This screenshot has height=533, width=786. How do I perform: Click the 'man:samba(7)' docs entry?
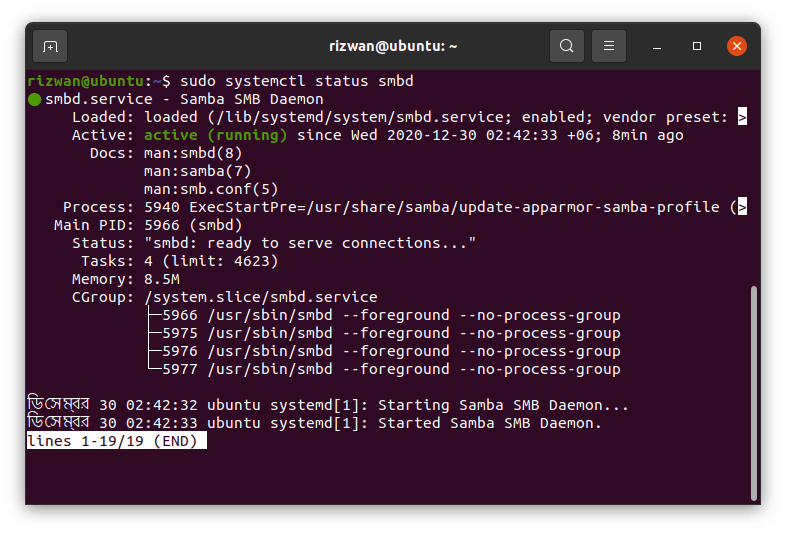tap(197, 171)
